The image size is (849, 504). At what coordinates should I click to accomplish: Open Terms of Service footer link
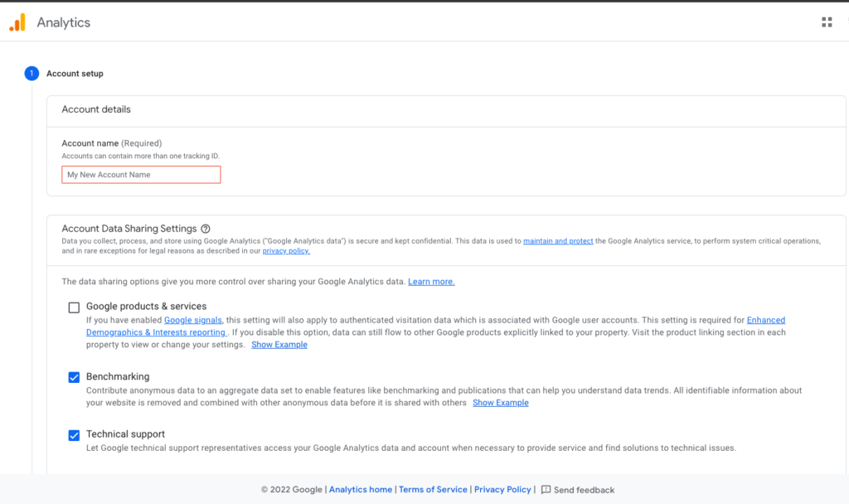tap(433, 489)
